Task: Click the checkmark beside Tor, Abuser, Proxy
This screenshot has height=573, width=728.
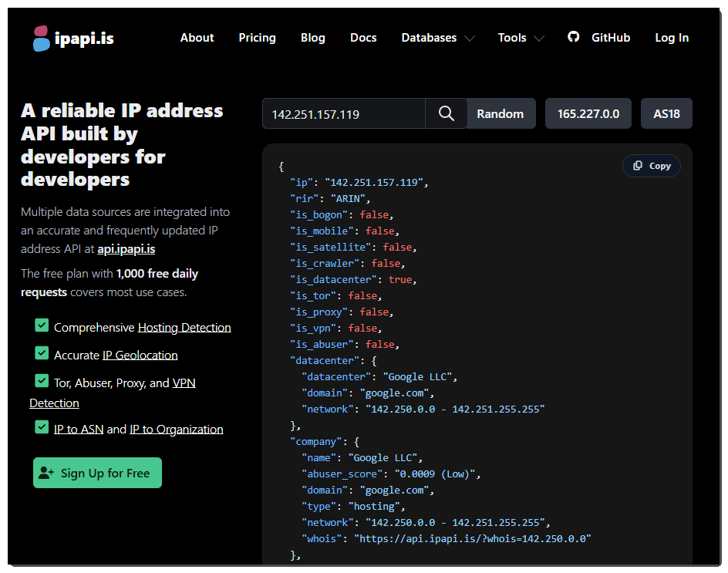Action: coord(42,381)
